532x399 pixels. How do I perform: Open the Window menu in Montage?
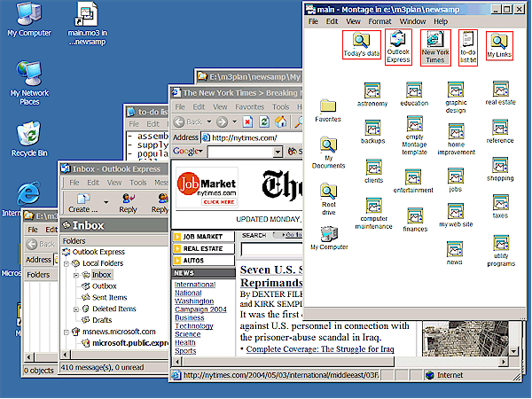tap(412, 21)
